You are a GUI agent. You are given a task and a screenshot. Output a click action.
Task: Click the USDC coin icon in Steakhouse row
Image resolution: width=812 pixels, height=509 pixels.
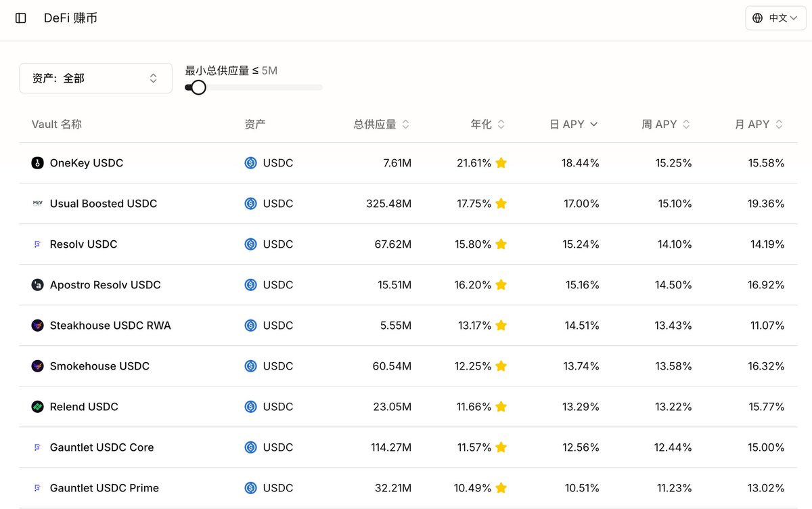point(251,326)
